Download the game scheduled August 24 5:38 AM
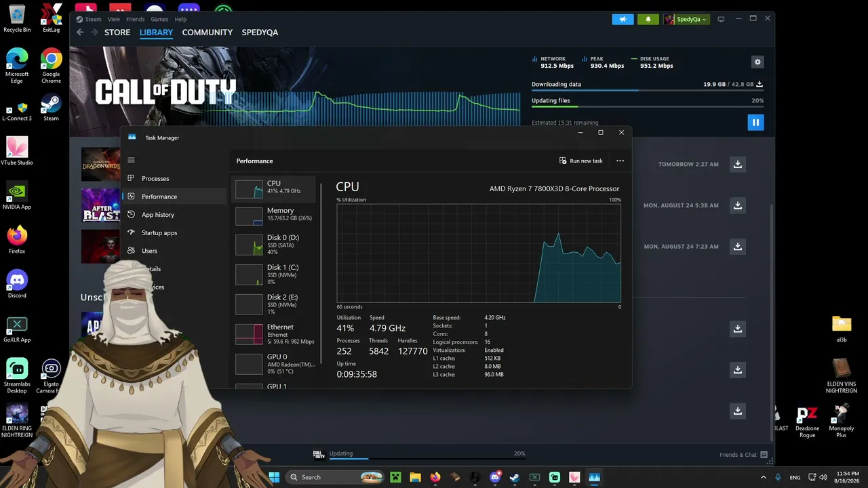Image resolution: width=868 pixels, height=488 pixels. tap(738, 205)
